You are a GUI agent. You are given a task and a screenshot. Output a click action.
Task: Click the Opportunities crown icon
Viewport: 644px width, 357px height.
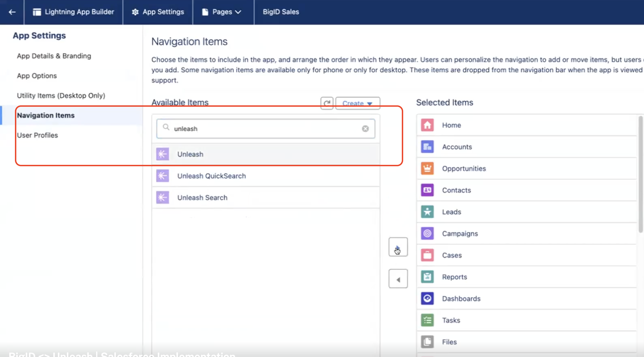(x=427, y=168)
